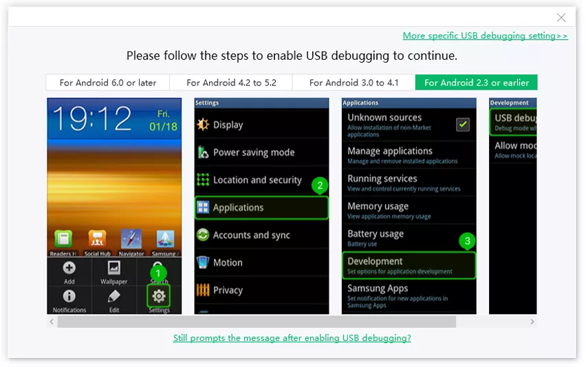
Task: Click the horizontal scrollbar left arrow
Action: 52,322
